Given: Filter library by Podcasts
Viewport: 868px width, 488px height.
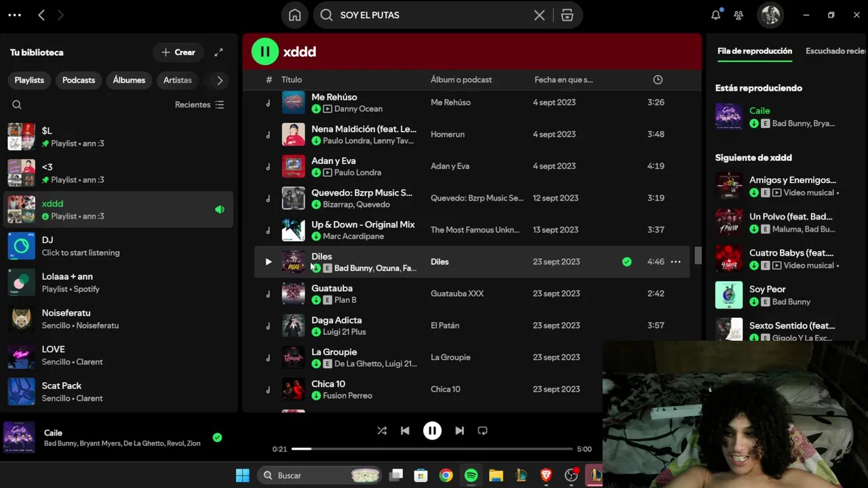Looking at the screenshot, I should pyautogui.click(x=79, y=80).
